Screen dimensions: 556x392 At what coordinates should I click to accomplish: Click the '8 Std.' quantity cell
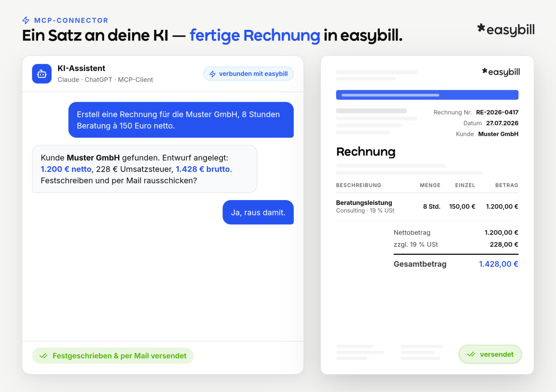[x=432, y=207]
